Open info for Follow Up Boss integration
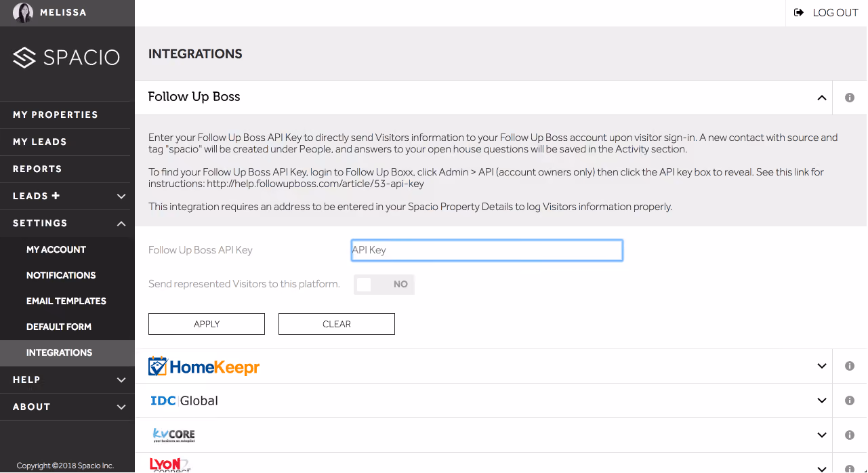The width and height of the screenshot is (868, 473). [x=850, y=98]
